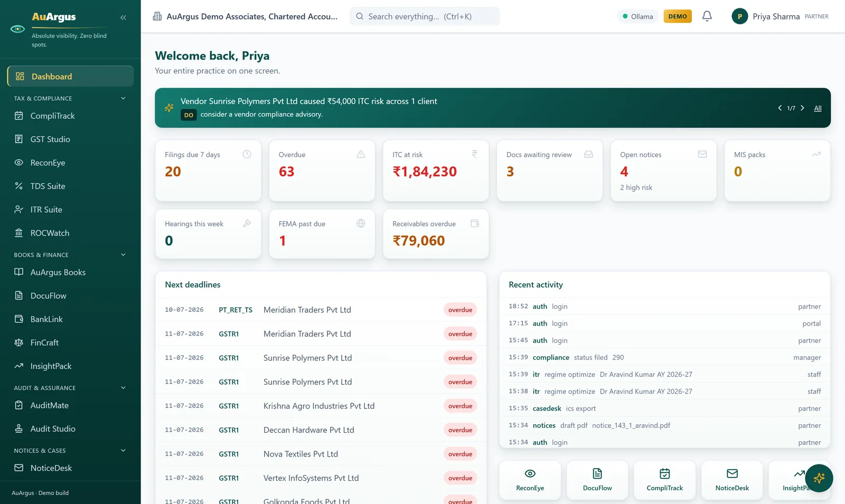The image size is (845, 504).
Task: Click the overdue badge for Nova Textiles
Action: coord(460,454)
